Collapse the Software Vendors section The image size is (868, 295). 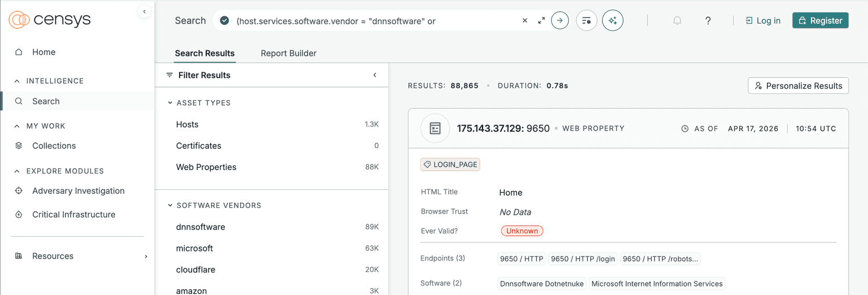170,206
